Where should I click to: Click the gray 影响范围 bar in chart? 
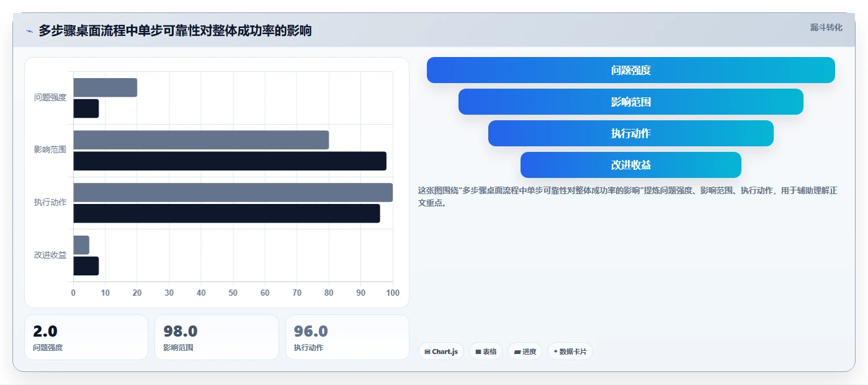(x=201, y=140)
